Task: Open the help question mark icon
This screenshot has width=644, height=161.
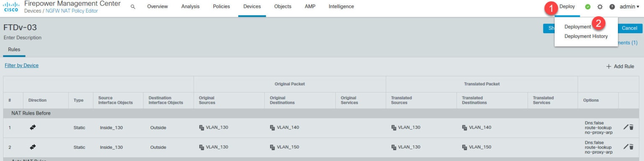Action: click(x=612, y=7)
